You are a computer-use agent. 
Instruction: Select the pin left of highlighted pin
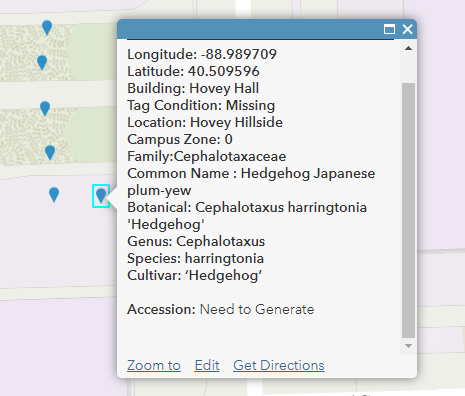54,195
